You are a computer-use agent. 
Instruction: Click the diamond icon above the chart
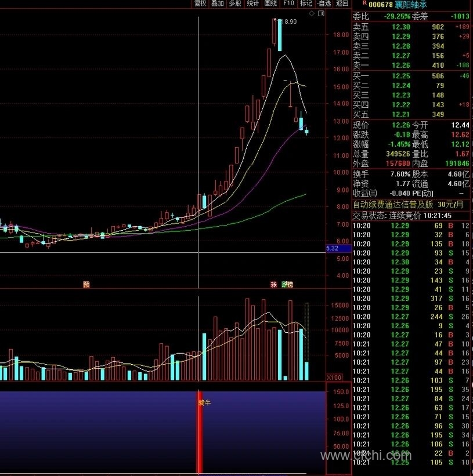coord(312,13)
